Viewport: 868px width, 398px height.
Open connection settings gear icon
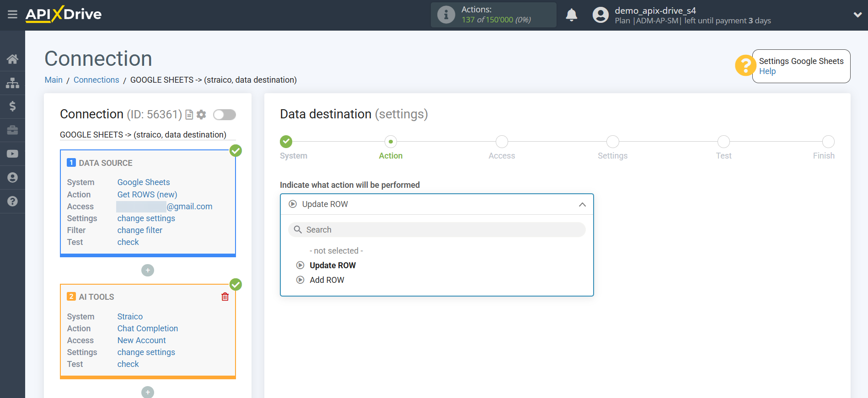(201, 115)
